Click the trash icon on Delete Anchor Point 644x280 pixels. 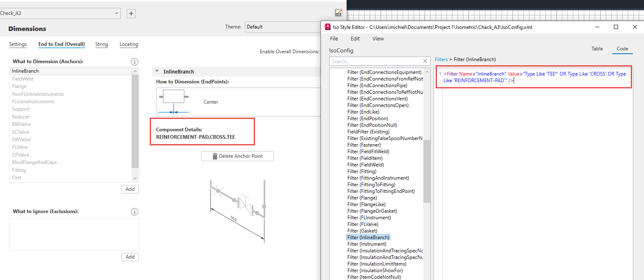215,156
